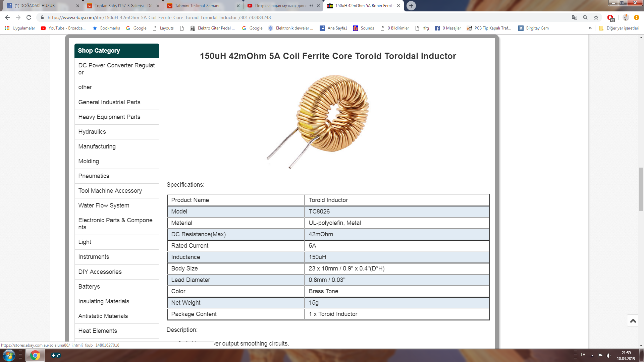
Task: Open the Birgitay Cem bookmark
Action: click(x=534, y=28)
